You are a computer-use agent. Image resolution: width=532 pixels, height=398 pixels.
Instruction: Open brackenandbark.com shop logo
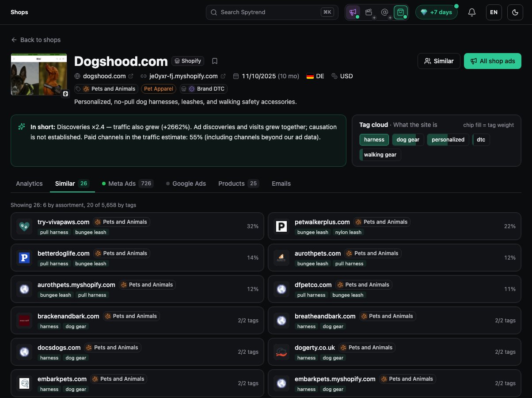(24, 321)
